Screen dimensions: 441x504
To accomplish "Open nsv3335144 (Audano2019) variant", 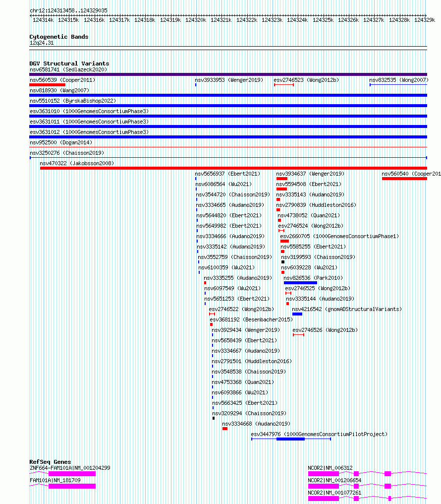I will (x=320, y=299).
